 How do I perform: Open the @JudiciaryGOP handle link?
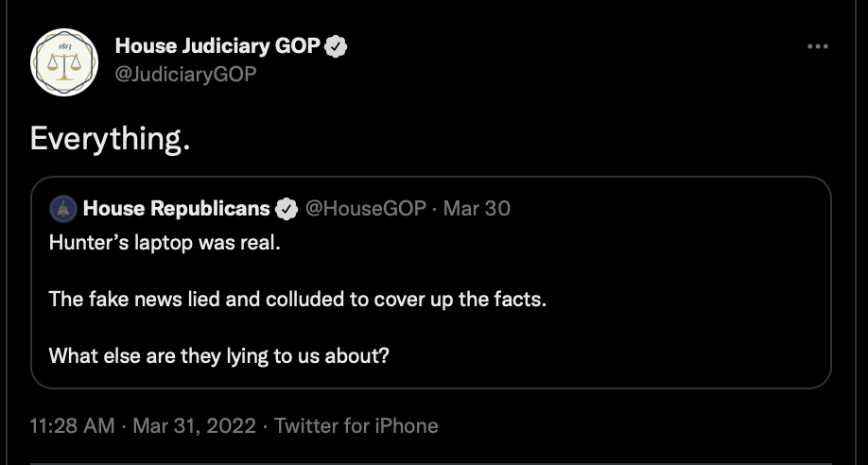pyautogui.click(x=185, y=74)
